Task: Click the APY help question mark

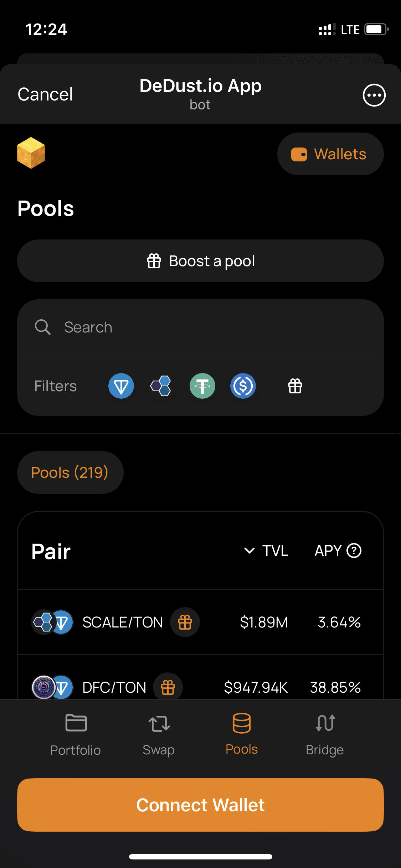Action: pos(354,551)
